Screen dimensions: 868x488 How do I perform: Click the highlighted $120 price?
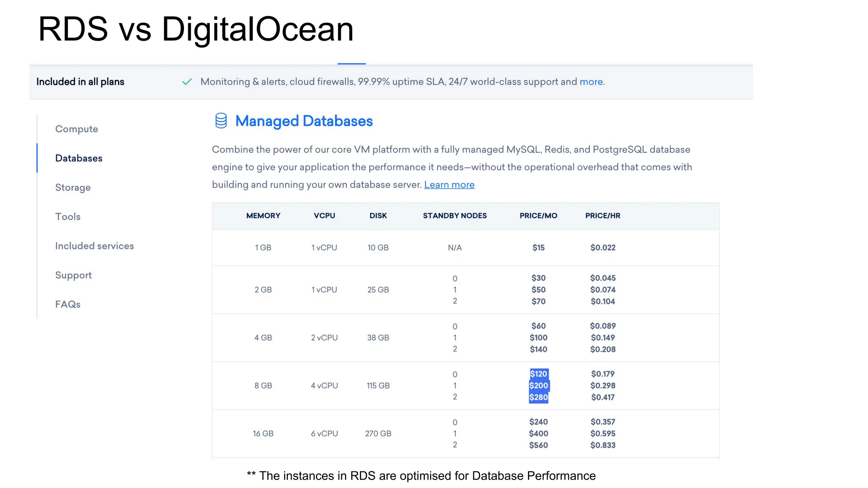(539, 374)
